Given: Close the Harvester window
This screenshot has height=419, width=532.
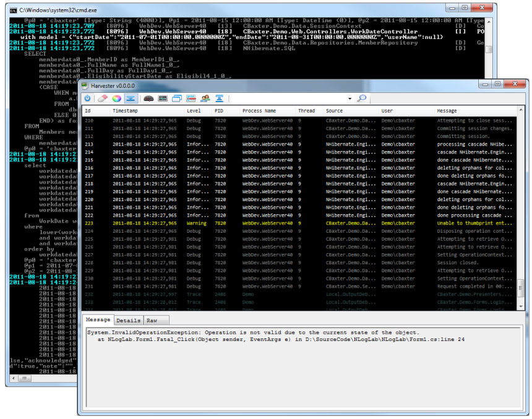Looking at the screenshot, I should 515,84.
